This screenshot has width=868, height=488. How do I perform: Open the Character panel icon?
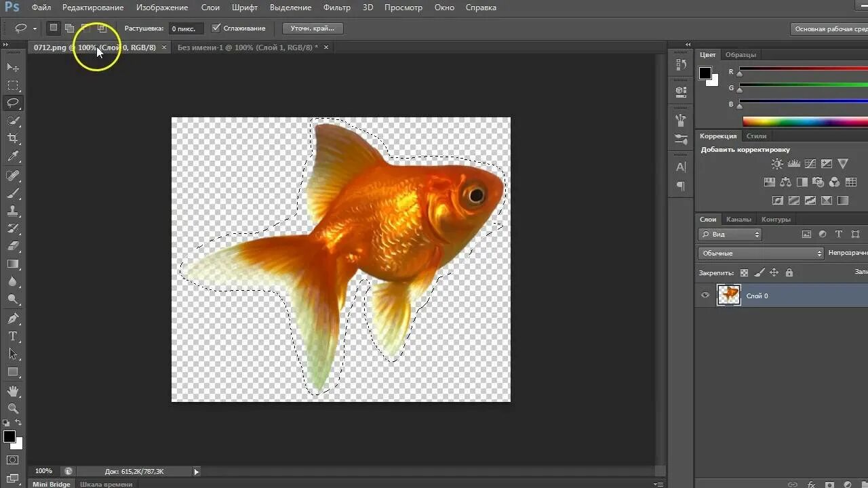pos(681,167)
